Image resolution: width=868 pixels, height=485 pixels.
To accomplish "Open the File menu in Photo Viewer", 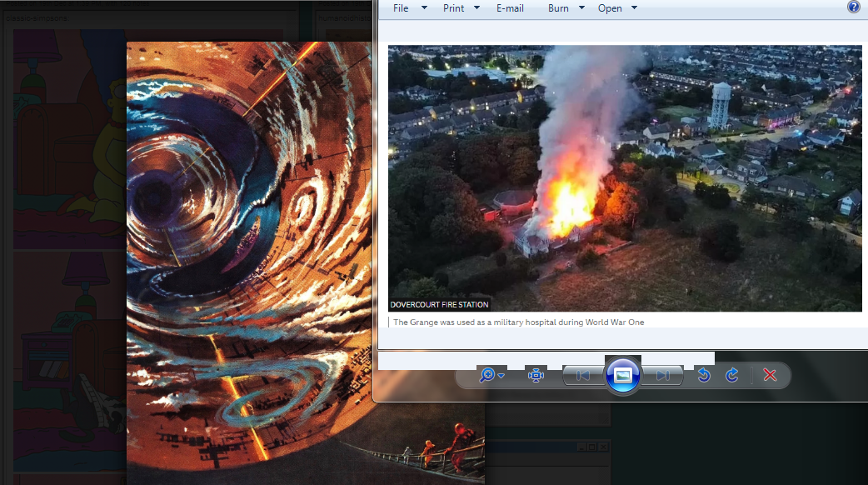I will (x=401, y=8).
